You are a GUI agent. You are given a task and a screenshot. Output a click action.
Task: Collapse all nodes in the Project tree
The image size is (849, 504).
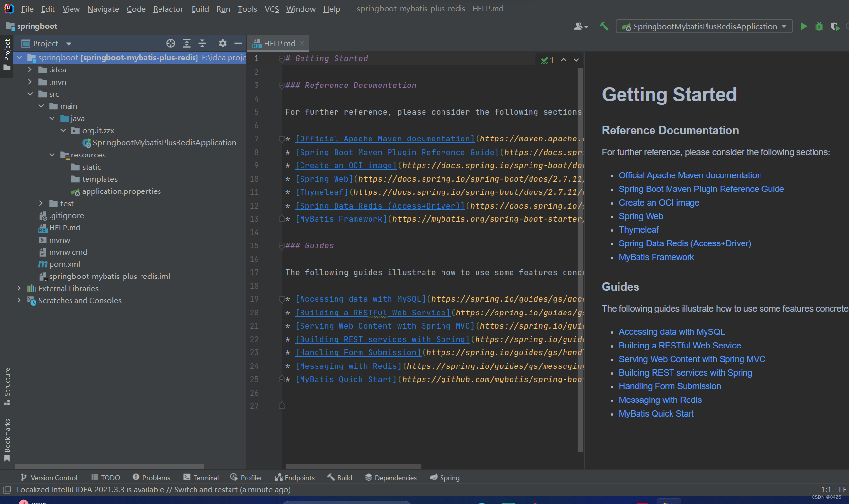(x=202, y=43)
